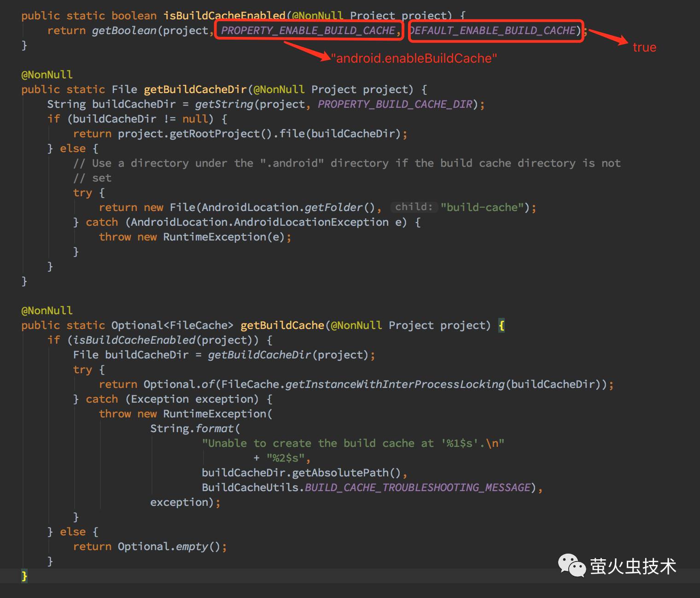Click getBuildCacheDir in its method declaration
Viewport: 700px width, 598px height.
pos(195,89)
